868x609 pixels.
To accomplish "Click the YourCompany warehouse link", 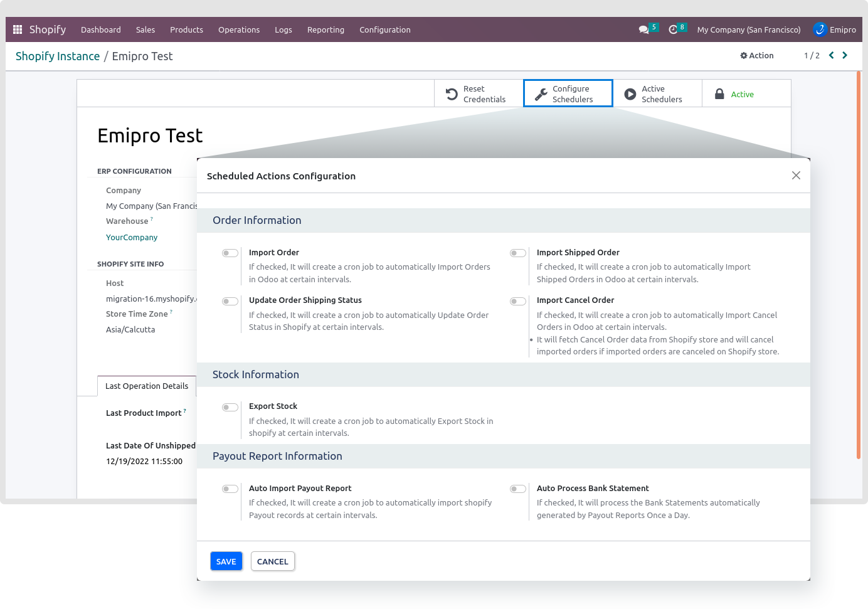I will click(x=132, y=237).
